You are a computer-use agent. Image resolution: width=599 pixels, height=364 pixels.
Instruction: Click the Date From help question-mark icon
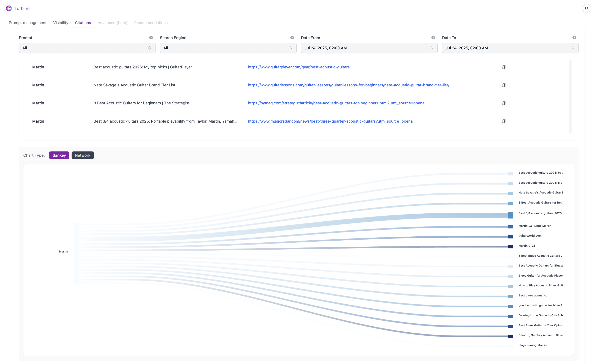pos(433,38)
